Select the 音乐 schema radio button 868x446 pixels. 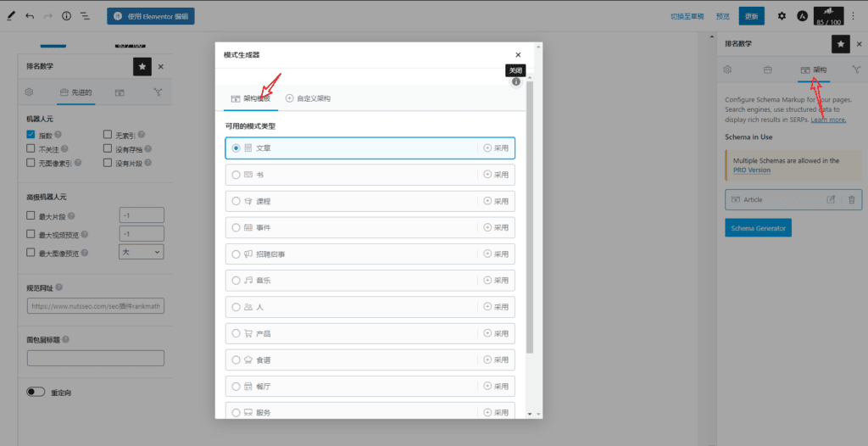236,281
